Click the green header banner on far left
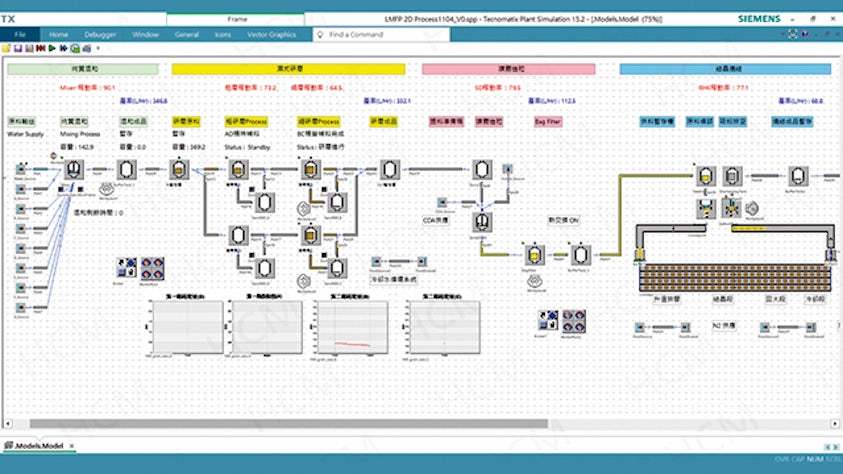Viewport: 843px width, 474px height. click(83, 69)
